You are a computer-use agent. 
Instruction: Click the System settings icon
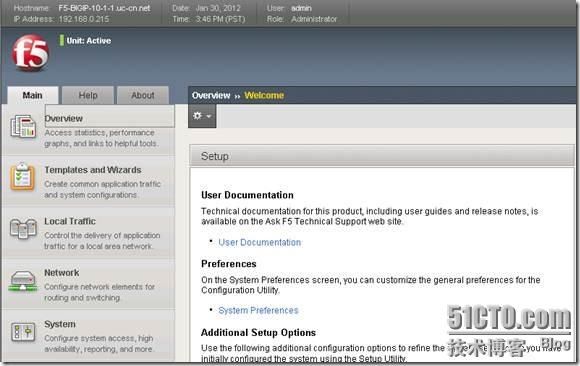pyautogui.click(x=23, y=332)
